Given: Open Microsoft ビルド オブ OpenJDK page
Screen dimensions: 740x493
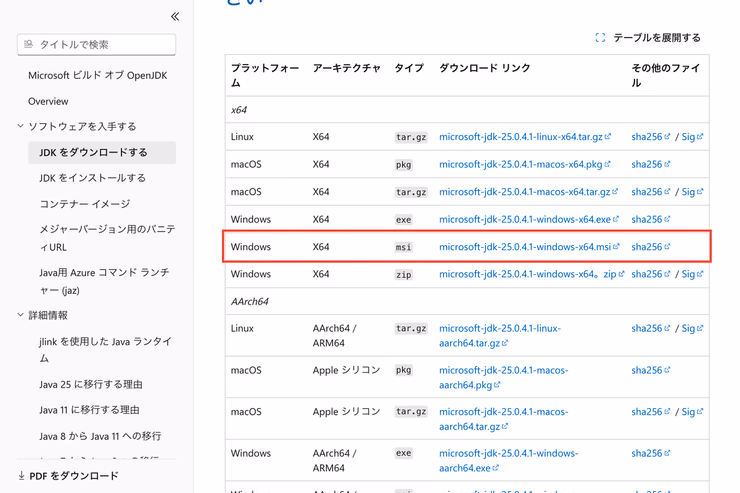Looking at the screenshot, I should coord(98,75).
